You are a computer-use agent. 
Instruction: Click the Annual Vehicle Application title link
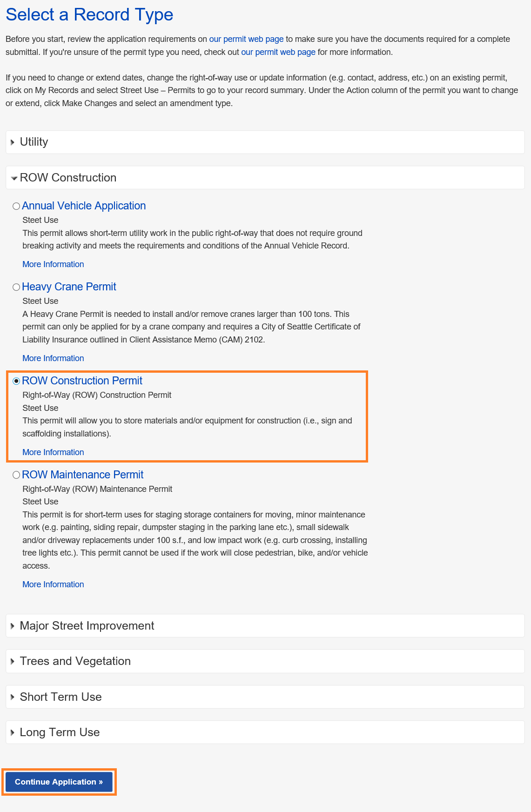[84, 206]
